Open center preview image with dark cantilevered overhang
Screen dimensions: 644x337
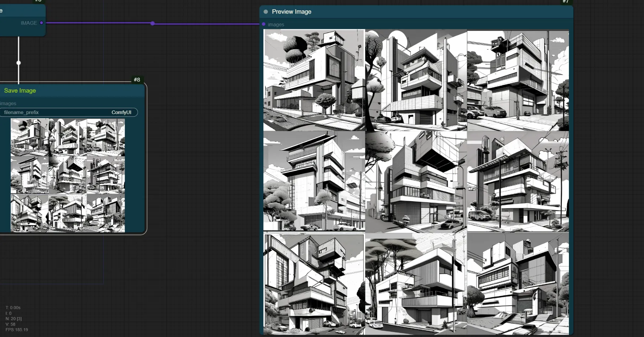[416, 182]
